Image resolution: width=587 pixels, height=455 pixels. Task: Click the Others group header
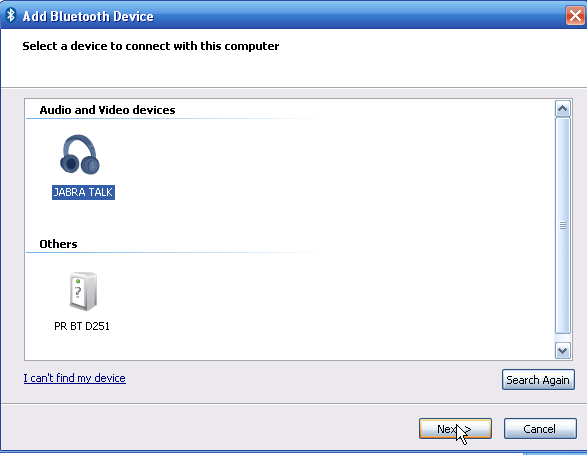tap(58, 244)
